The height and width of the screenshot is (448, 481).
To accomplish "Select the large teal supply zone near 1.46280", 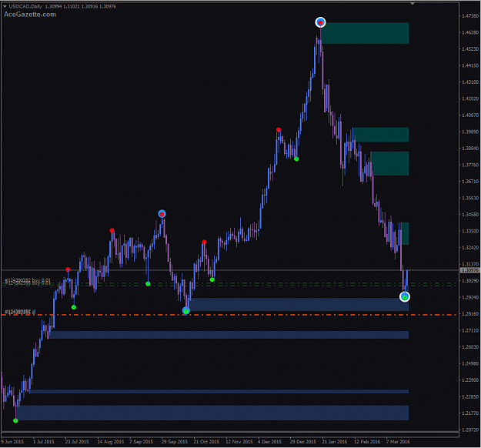I will tap(365, 33).
